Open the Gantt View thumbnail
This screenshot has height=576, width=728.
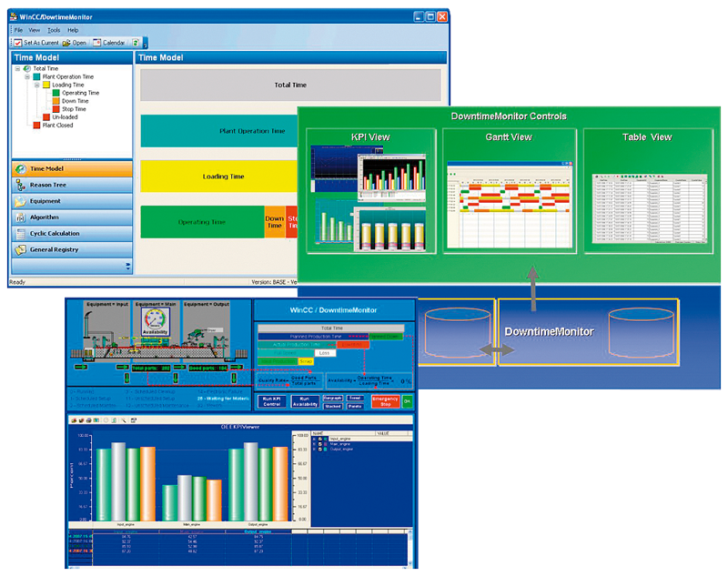[x=510, y=205]
